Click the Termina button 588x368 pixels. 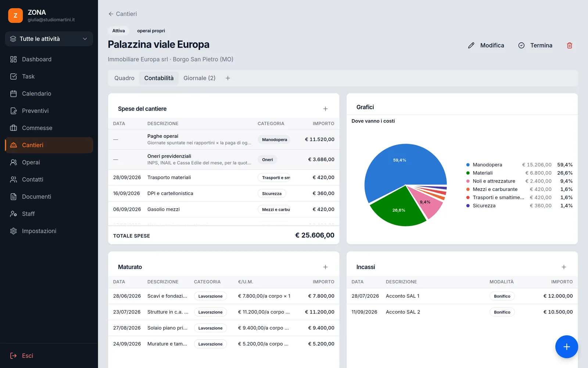[x=535, y=45]
